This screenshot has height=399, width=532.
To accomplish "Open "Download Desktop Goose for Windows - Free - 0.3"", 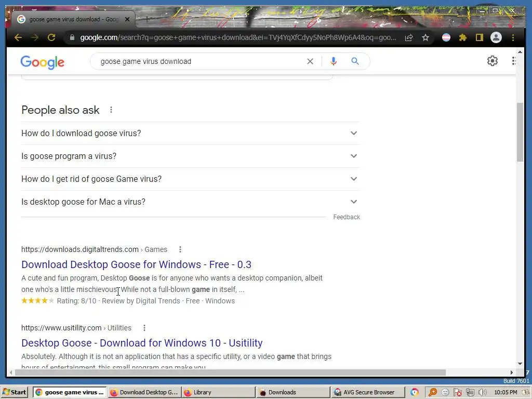I will 137,264.
